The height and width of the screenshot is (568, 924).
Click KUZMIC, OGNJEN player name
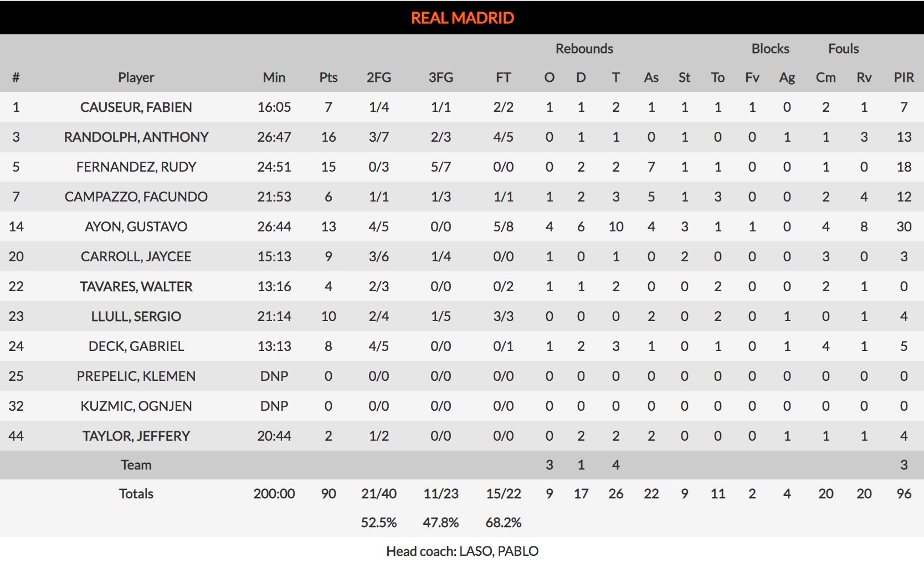pos(136,406)
